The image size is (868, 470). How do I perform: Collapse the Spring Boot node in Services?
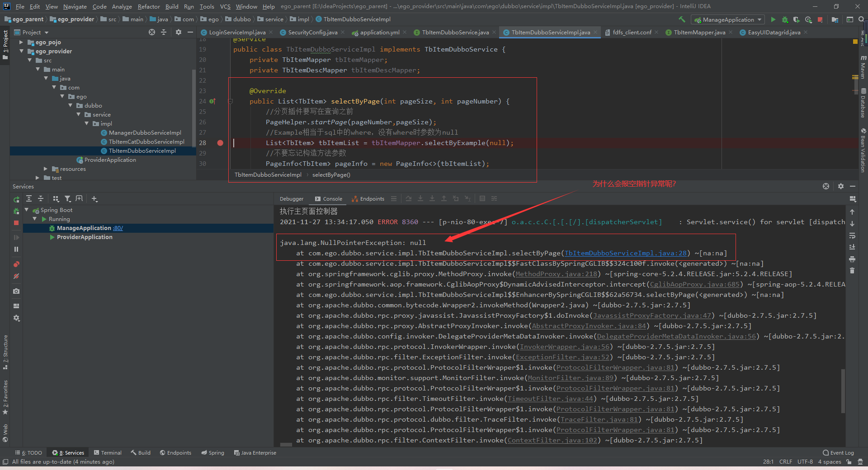(x=27, y=210)
